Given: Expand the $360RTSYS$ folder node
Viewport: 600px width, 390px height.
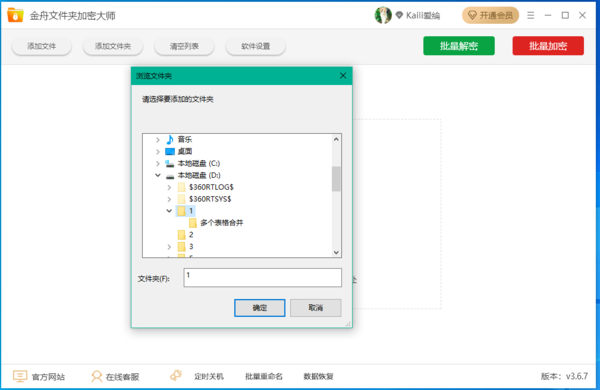Looking at the screenshot, I should 169,199.
